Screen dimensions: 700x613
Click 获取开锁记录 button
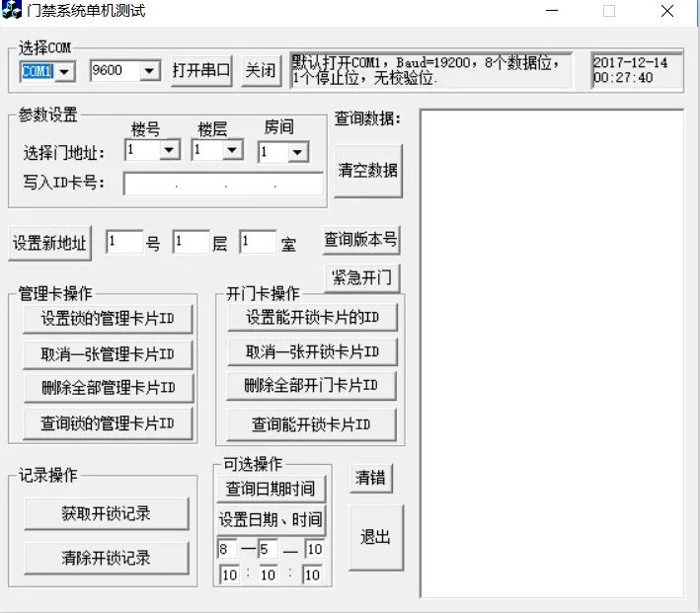[x=107, y=513]
